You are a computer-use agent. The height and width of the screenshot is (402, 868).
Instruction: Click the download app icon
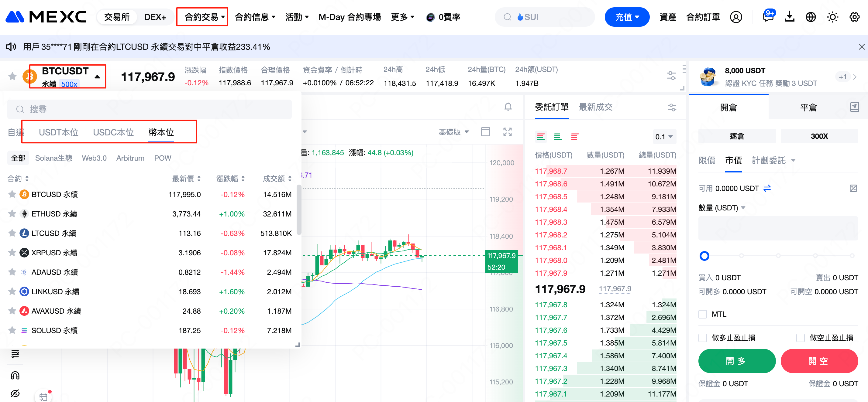coord(790,16)
